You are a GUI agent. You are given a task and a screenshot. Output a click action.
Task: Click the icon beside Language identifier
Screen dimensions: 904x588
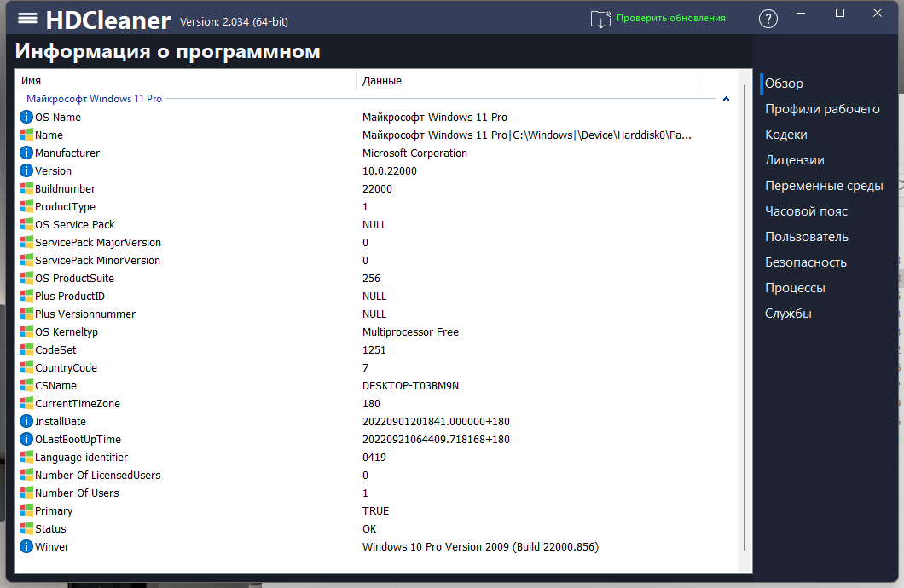(x=26, y=457)
